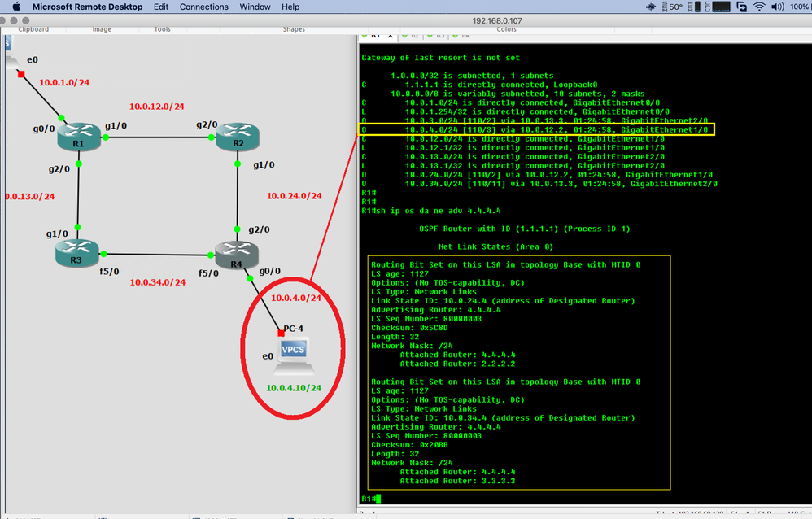
Task: Open the Connections menu
Action: click(x=203, y=7)
